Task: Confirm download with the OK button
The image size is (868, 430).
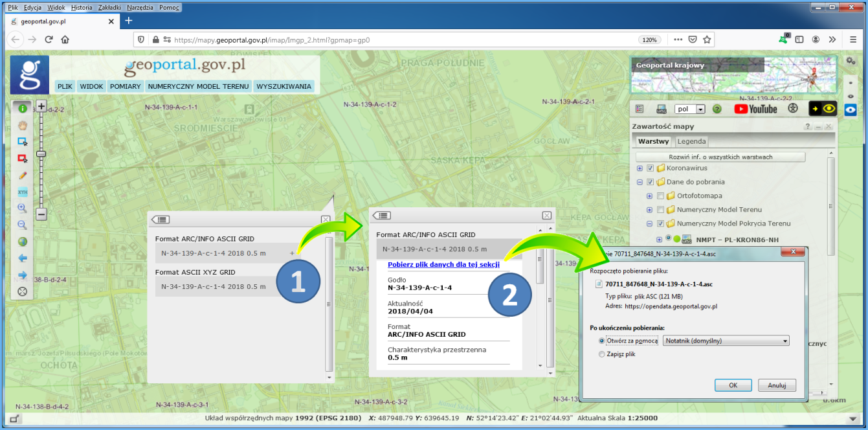Action: coord(733,385)
